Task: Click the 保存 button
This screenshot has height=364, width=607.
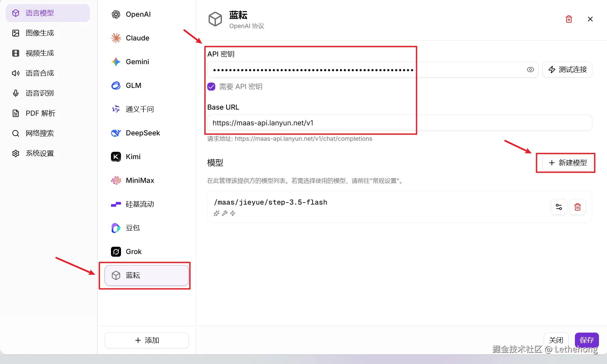Action: 587,340
